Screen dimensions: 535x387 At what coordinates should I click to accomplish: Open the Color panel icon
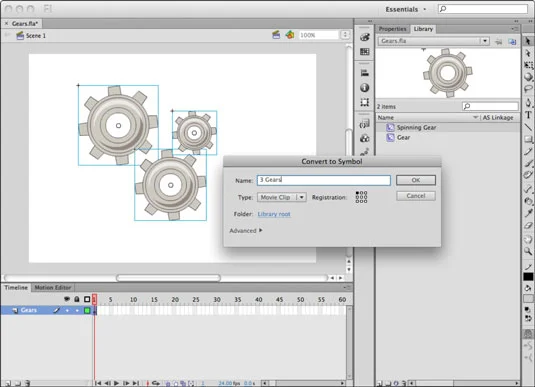coord(364,37)
